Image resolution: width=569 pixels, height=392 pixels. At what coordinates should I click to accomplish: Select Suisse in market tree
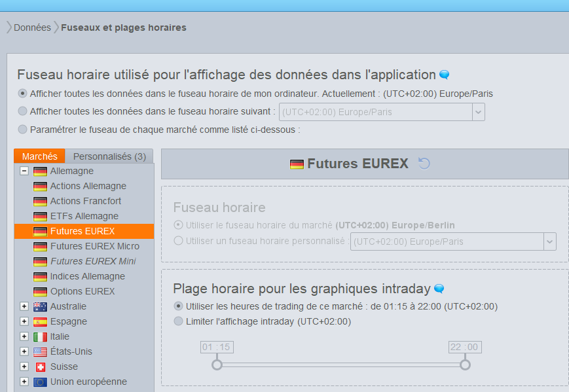64,366
